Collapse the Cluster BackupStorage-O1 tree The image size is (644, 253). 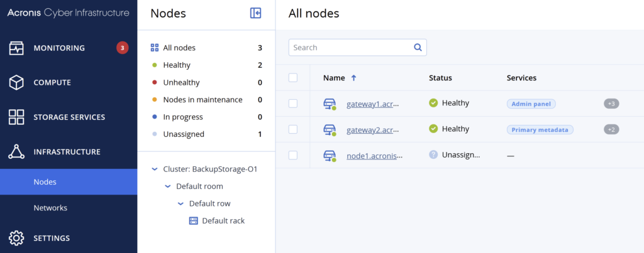(x=155, y=169)
